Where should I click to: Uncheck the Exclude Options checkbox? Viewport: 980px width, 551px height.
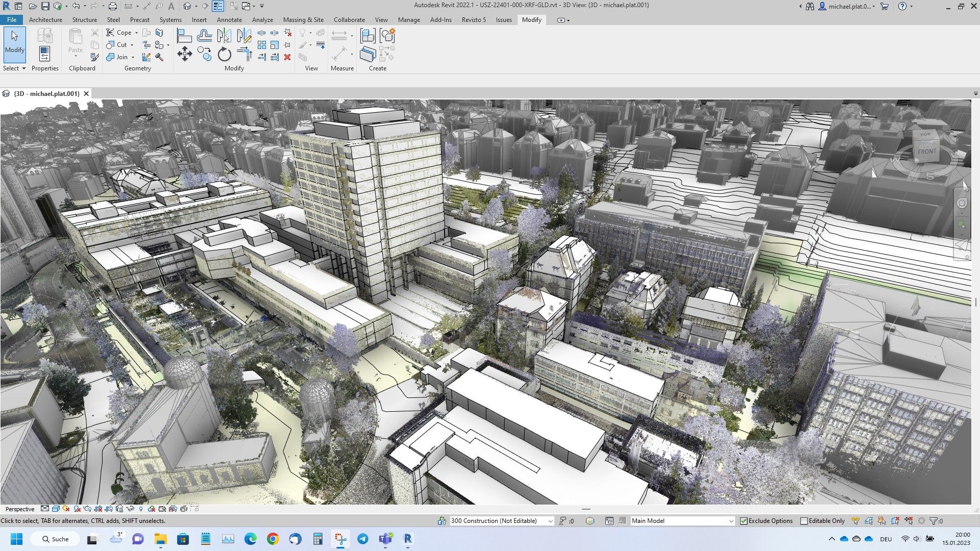pos(744,521)
